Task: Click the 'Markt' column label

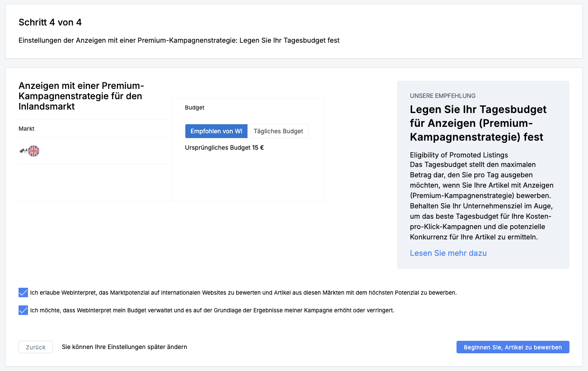Action: pyautogui.click(x=26, y=129)
